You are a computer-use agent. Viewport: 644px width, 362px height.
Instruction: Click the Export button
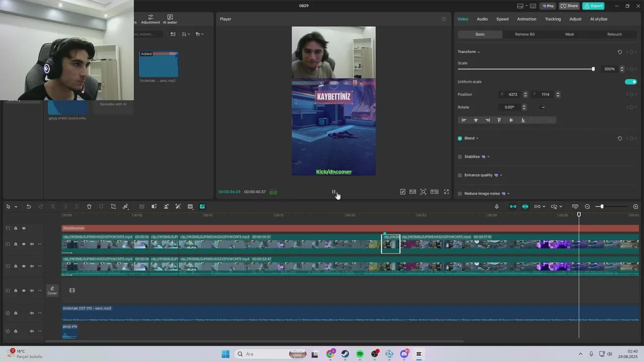coord(593,6)
